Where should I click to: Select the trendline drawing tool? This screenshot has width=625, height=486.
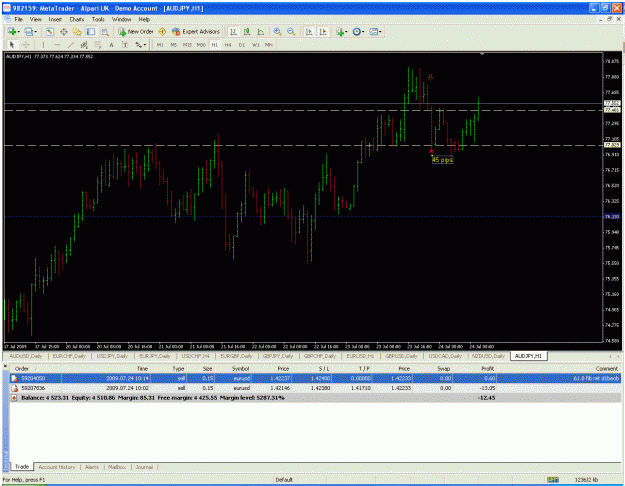71,45
